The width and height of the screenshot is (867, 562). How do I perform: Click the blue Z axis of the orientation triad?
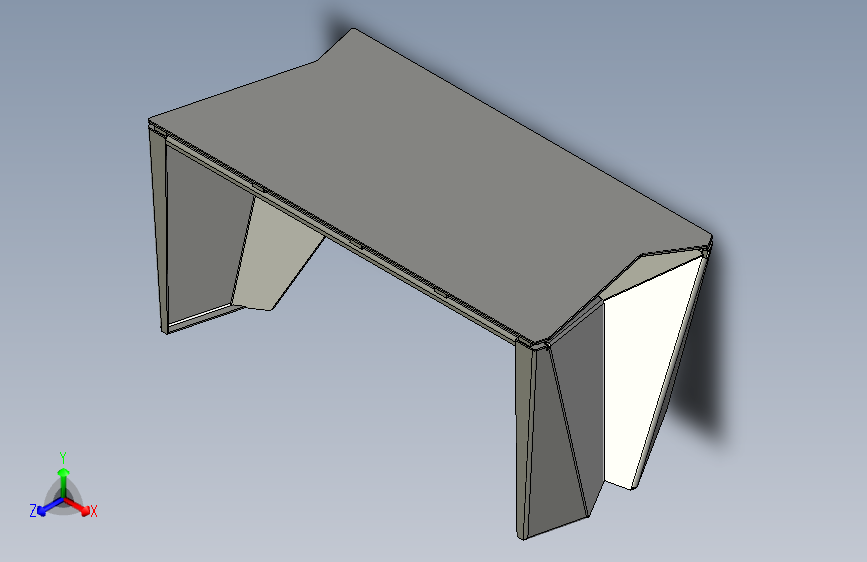(x=50, y=507)
